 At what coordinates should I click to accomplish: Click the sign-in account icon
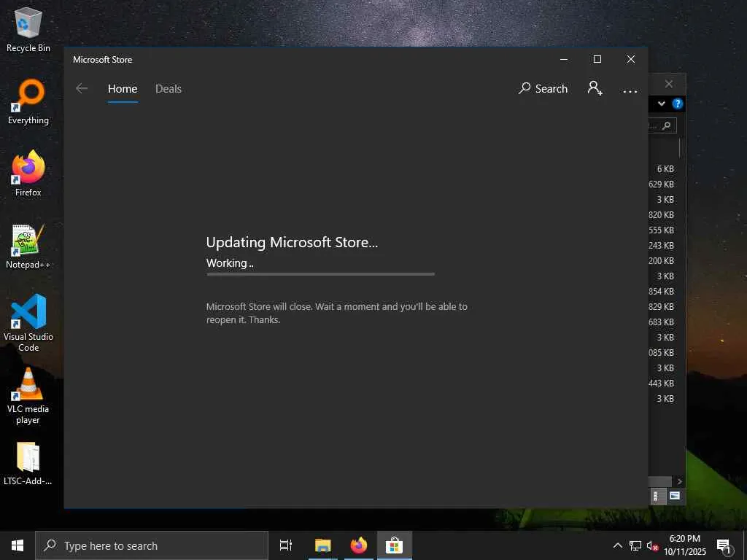(x=595, y=88)
